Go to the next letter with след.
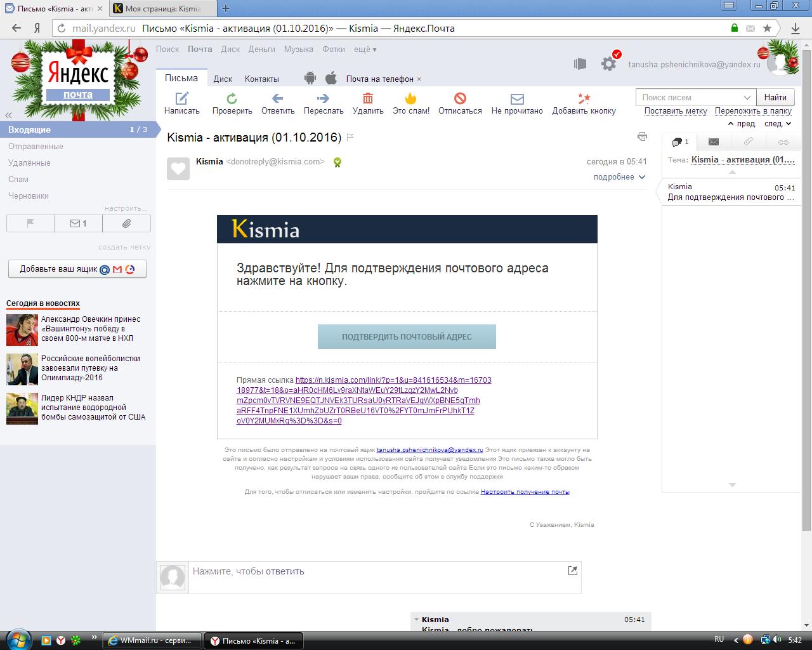Screen dimensions: 812x650 [x=778, y=124]
